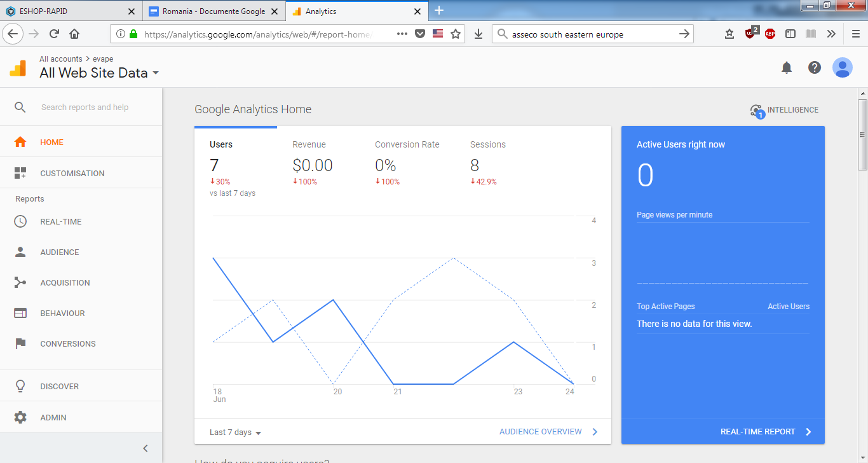Click the evape breadcrumb text
This screenshot has width=868, height=463.
[103, 59]
